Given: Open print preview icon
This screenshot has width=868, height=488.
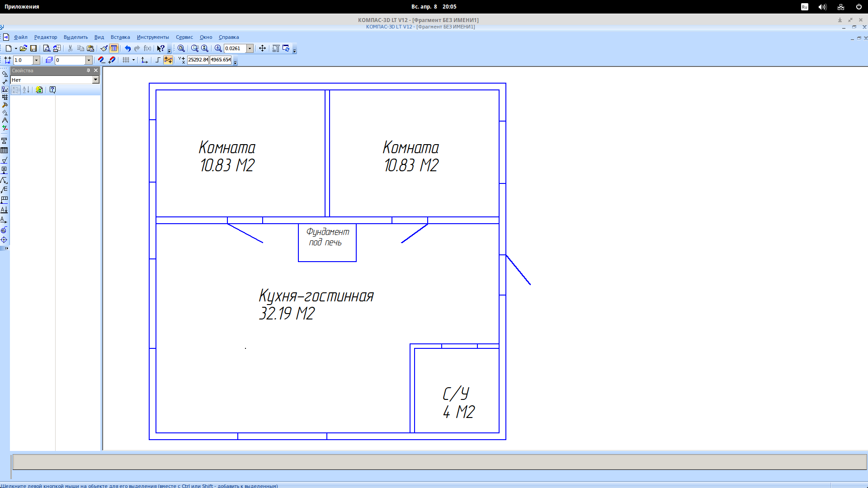Looking at the screenshot, I should (x=47, y=48).
